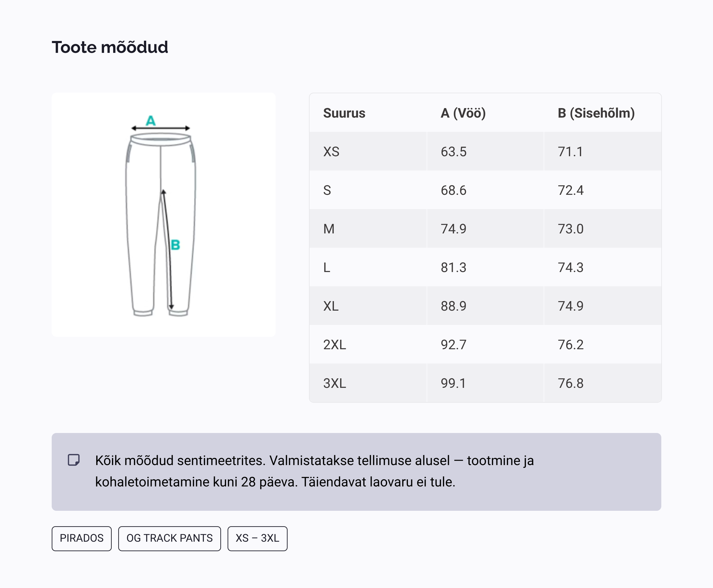Click the Toote mõõdud heading
This screenshot has width=713, height=588.
[110, 47]
